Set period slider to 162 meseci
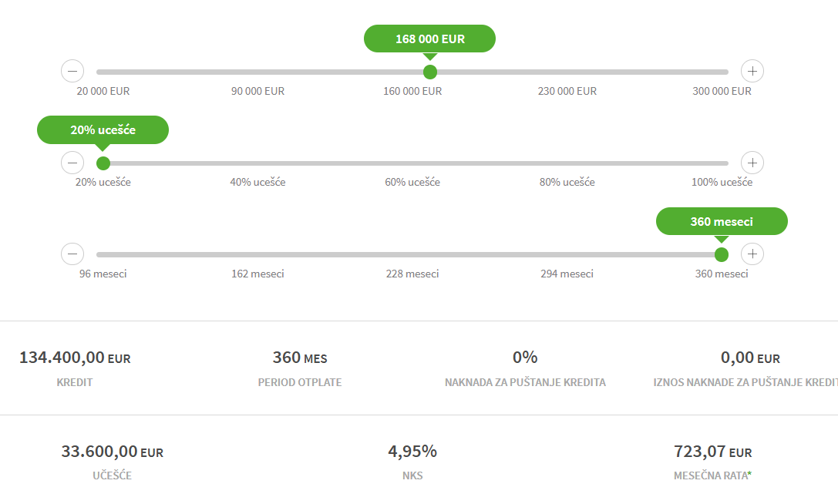This screenshot has width=838, height=504. pos(258,254)
